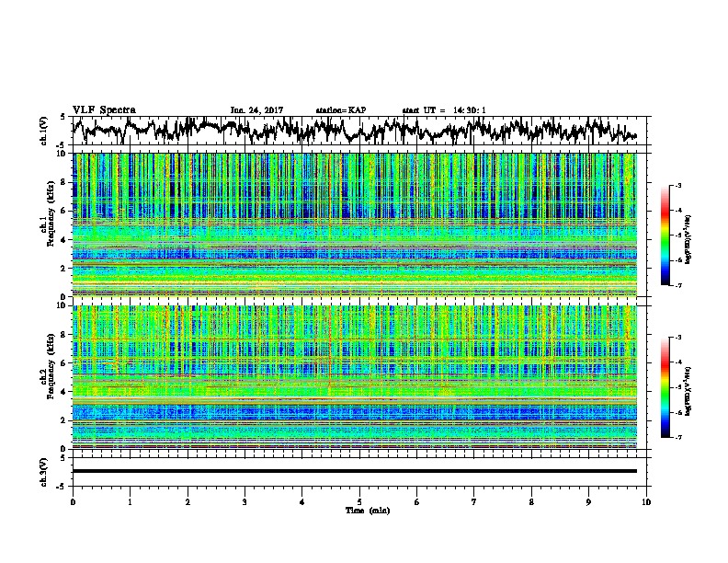This screenshot has width=728, height=563.
Task: Select the "start UT = 14:30: 1" text
Action: click(x=444, y=110)
